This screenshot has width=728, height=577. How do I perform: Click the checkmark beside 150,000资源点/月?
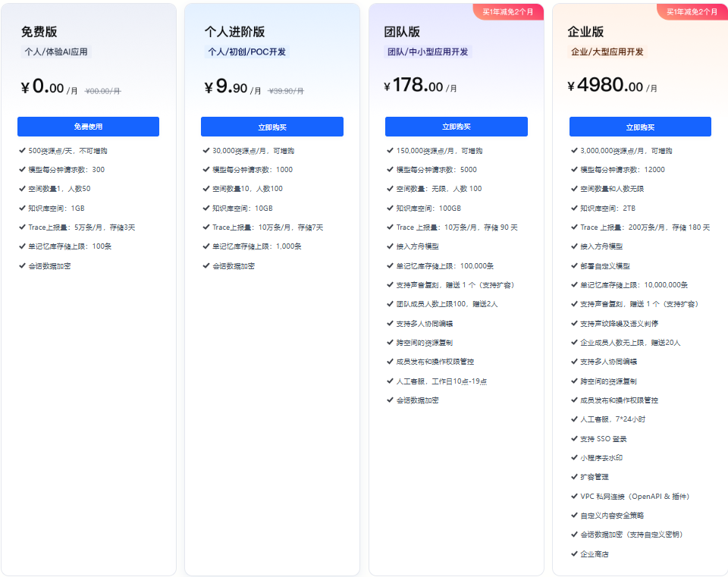coord(390,150)
